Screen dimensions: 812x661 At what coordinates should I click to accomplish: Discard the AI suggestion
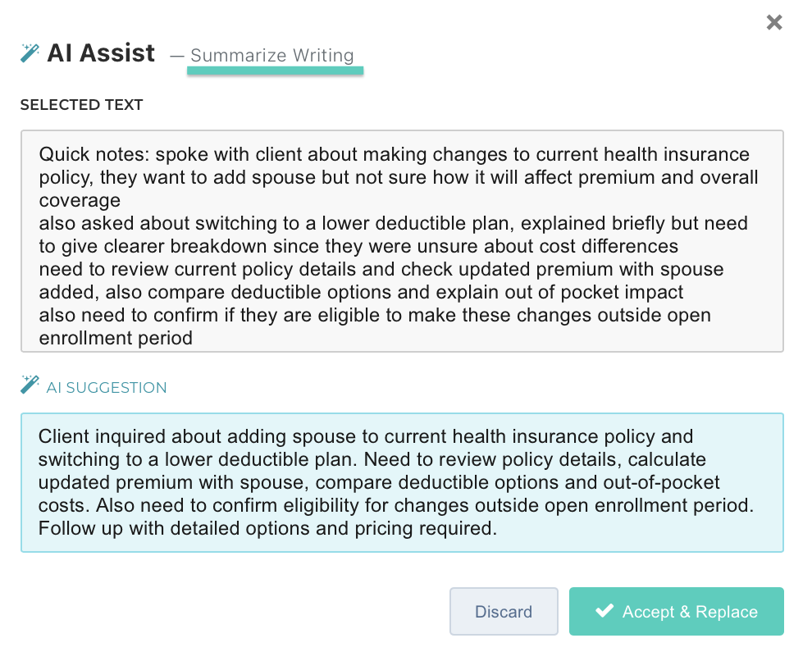(x=504, y=612)
